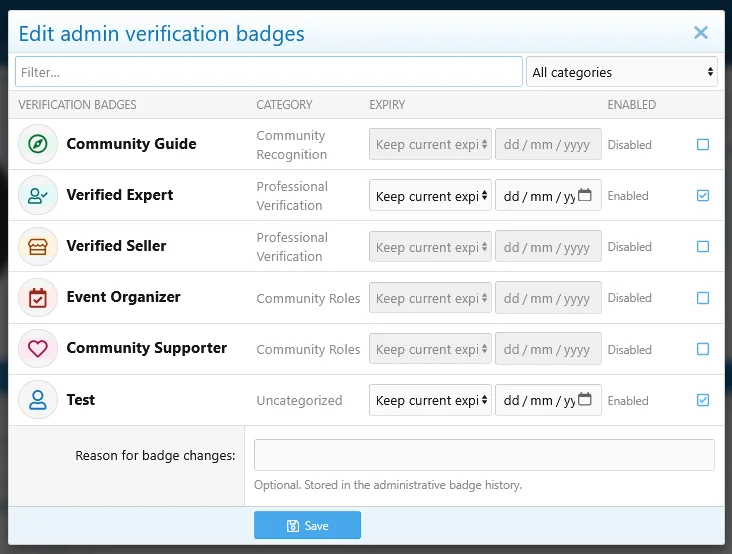Click the Verified Expert badge name

pos(120,195)
